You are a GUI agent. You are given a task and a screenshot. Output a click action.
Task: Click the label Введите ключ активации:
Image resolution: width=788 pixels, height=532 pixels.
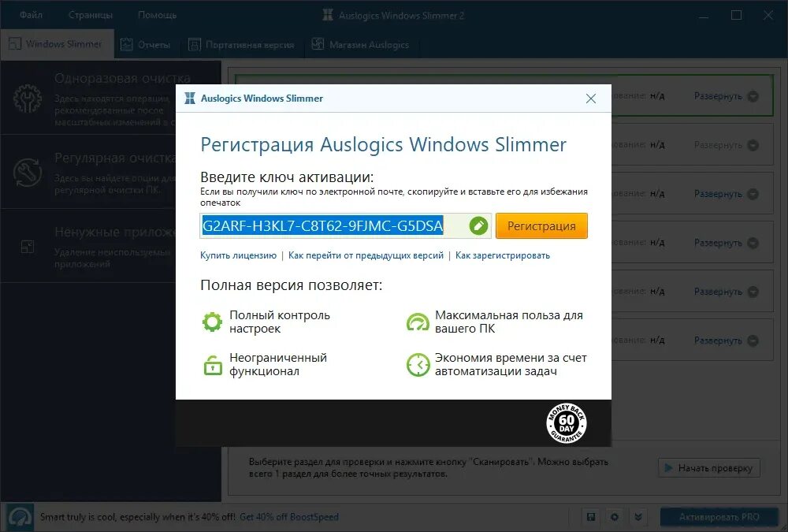pos(287,177)
